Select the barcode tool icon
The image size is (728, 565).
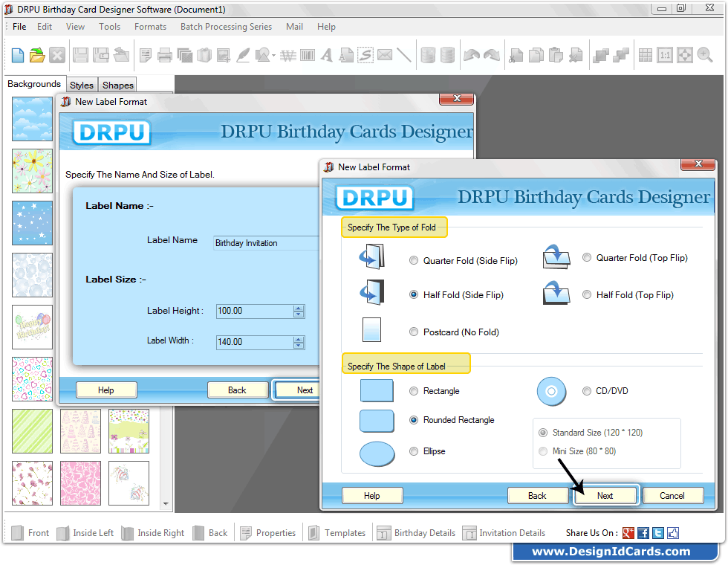308,55
